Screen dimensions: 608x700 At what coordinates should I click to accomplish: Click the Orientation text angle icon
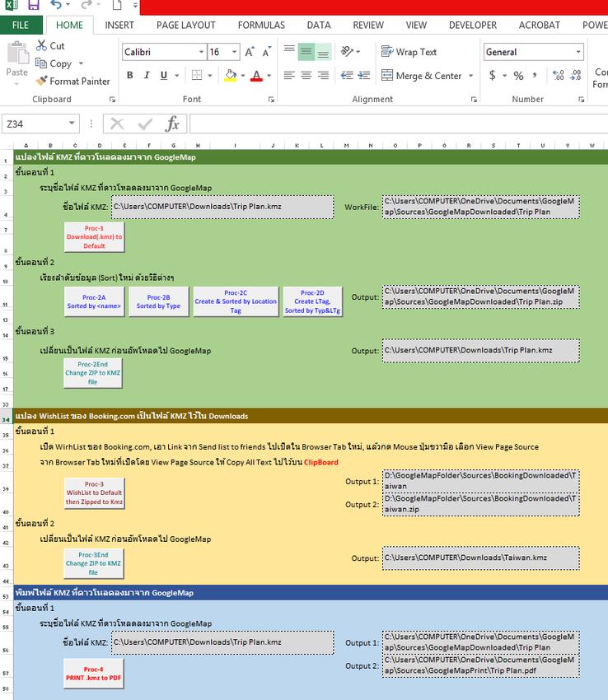[347, 51]
